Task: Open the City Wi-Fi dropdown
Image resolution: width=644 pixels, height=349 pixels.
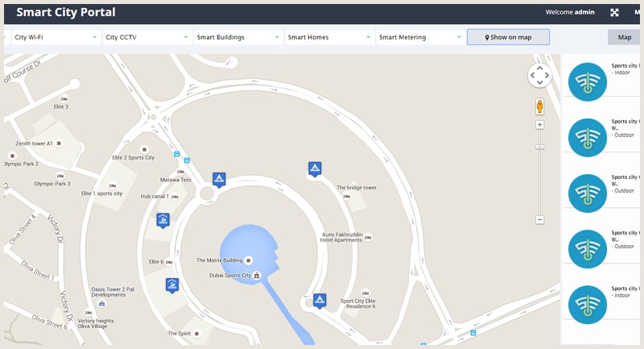Action: tap(55, 37)
